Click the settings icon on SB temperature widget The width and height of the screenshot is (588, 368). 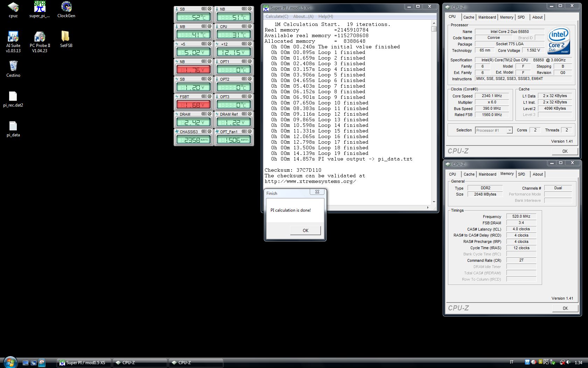(x=204, y=9)
